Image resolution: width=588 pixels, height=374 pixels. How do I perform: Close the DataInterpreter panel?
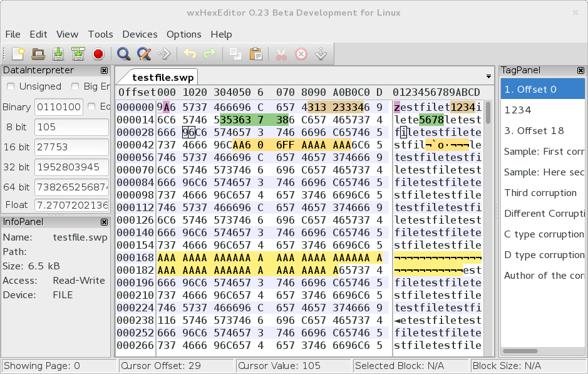[104, 71]
